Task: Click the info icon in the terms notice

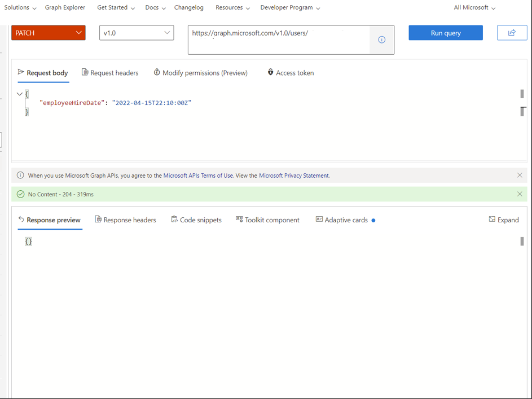Action: tap(20, 175)
